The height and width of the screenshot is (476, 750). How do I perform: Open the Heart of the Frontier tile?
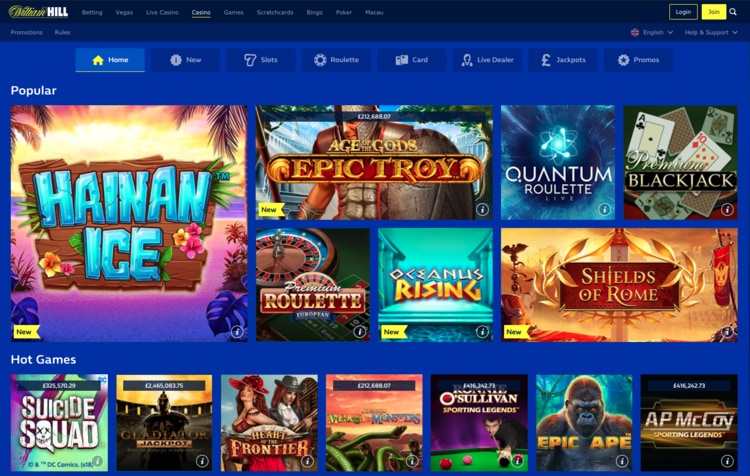coord(269,423)
